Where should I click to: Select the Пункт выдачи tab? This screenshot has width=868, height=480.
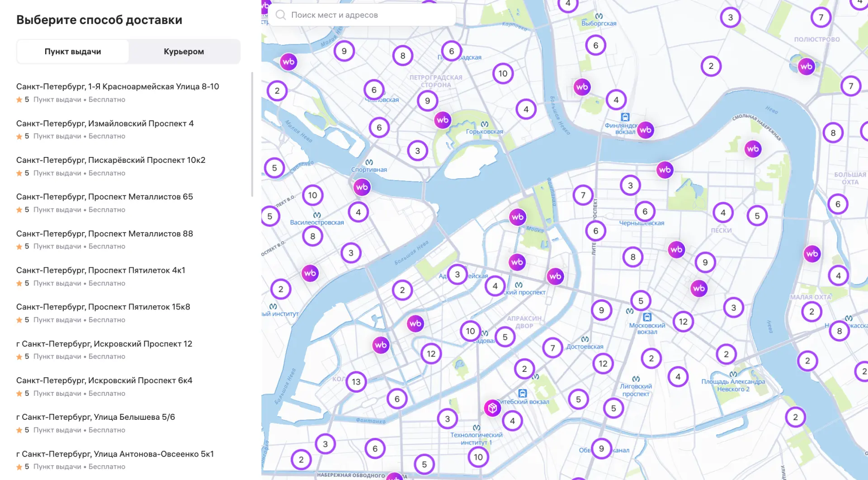point(73,52)
